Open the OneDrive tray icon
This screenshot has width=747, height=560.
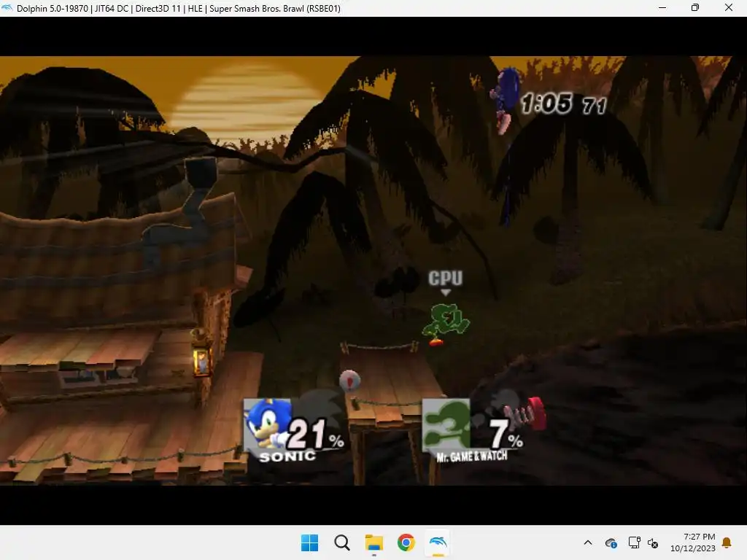(x=611, y=542)
